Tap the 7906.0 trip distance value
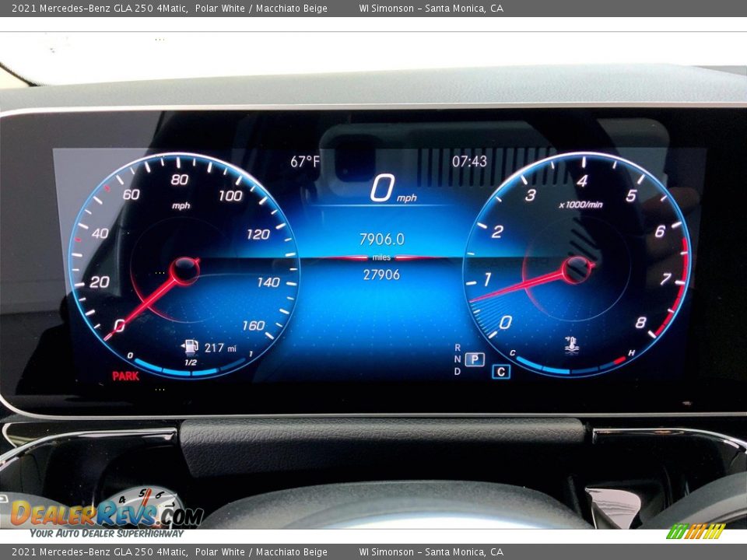 point(381,239)
